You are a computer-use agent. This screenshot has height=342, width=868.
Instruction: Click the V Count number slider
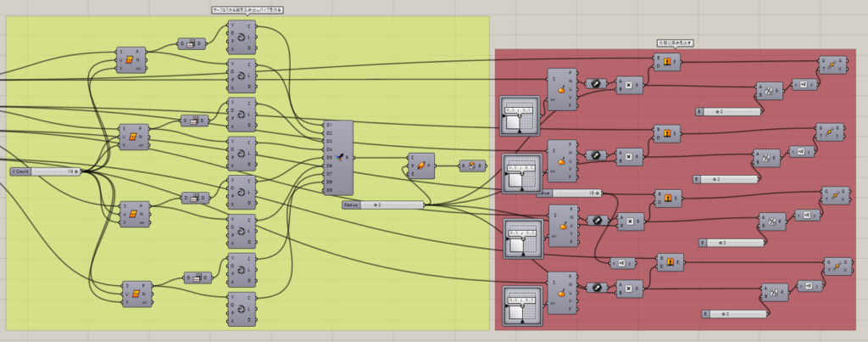46,171
